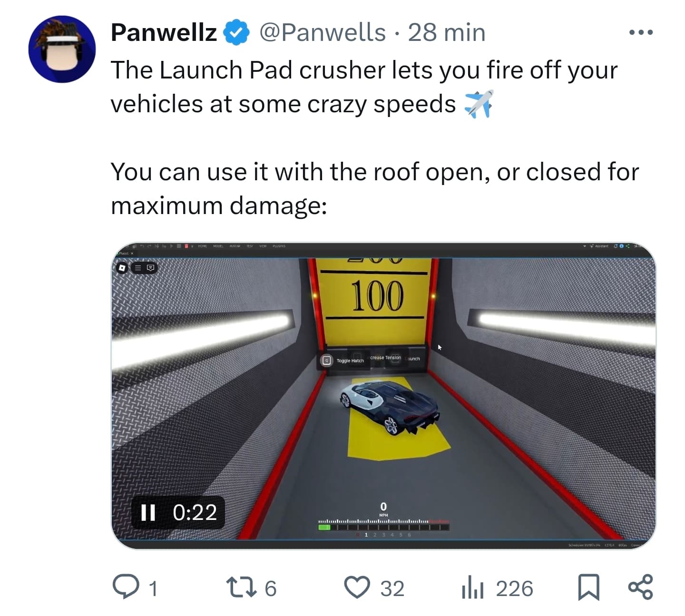Click the speedometer RPM gauge bar
The width and height of the screenshot is (685, 616).
(383, 525)
